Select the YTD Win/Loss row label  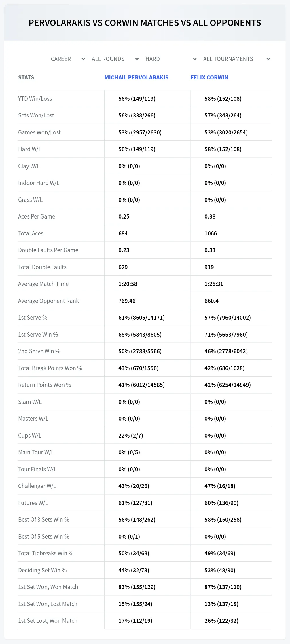[35, 99]
